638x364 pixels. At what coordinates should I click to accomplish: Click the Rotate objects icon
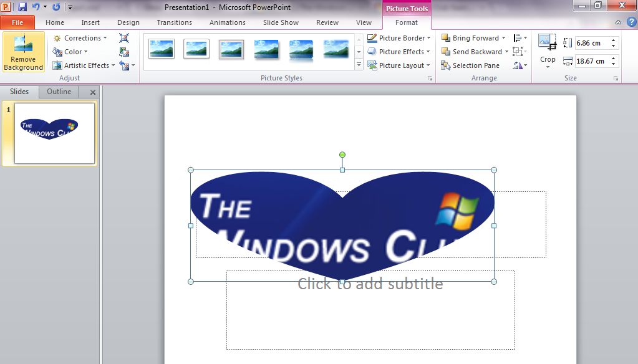tap(520, 65)
